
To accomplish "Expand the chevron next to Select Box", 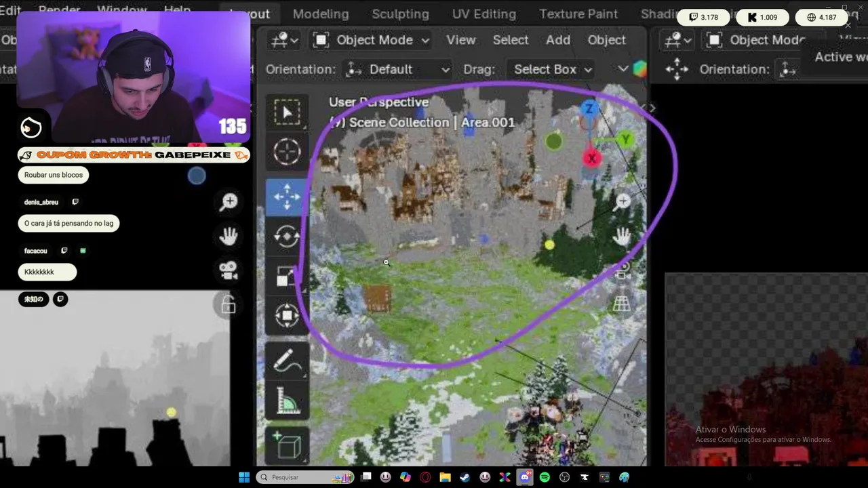I will [x=623, y=69].
